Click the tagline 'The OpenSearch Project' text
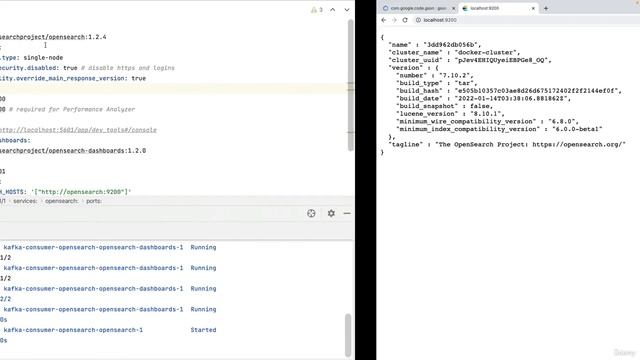 (482, 144)
